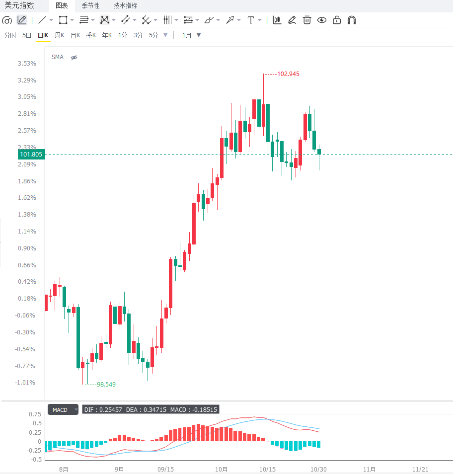
Task: Select the 分时 timeframe
Action: click(x=10, y=35)
